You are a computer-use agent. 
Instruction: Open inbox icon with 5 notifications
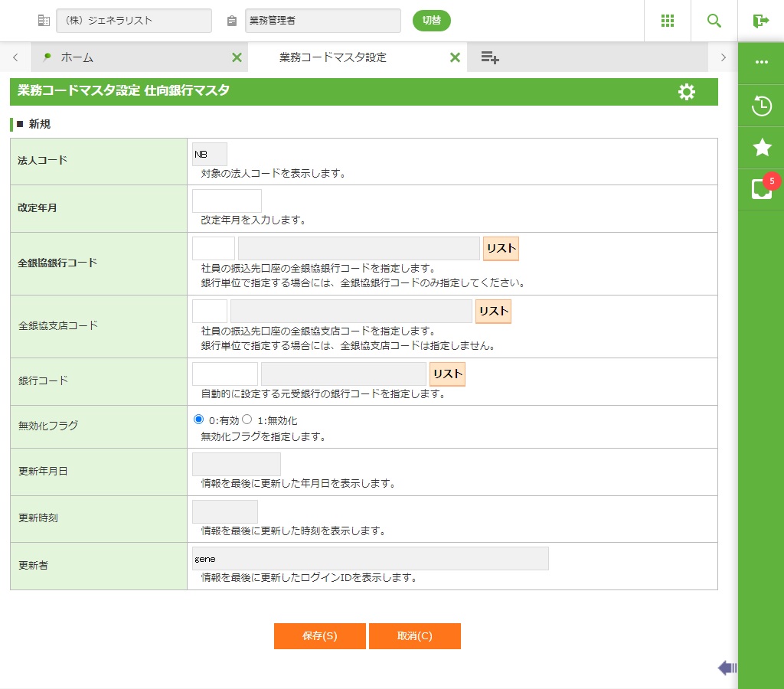[761, 189]
